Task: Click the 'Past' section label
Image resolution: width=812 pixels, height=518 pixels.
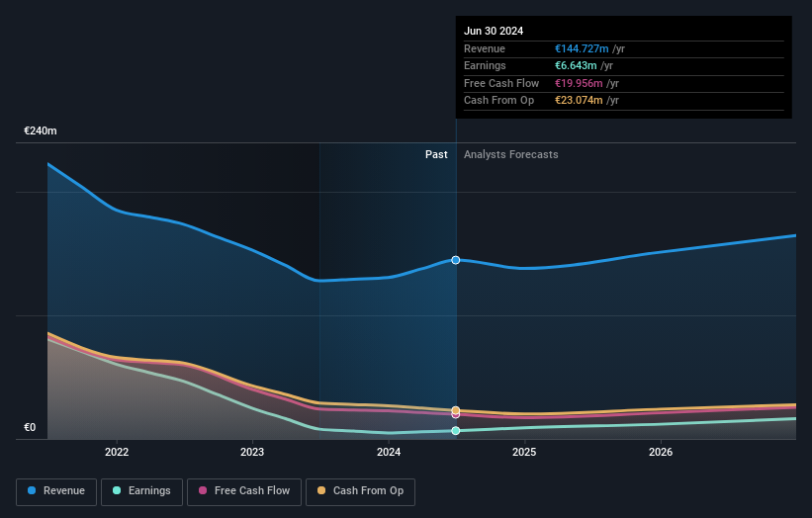Action: click(436, 155)
